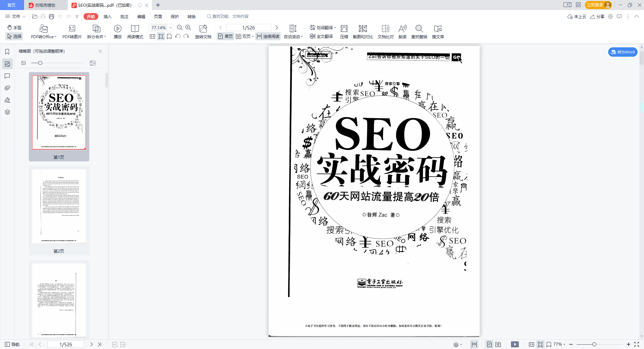Open the 文件 menu dropdown
The height and width of the screenshot is (349, 644).
(16, 16)
